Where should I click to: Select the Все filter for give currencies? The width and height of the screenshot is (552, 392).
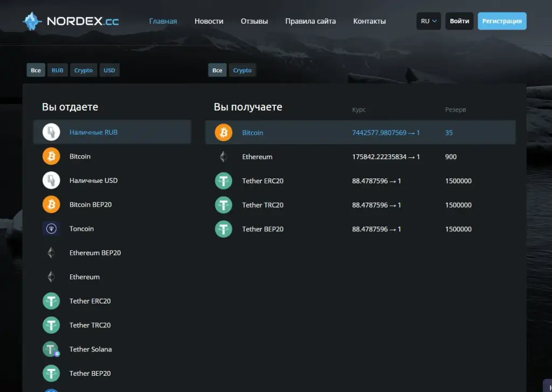click(36, 70)
